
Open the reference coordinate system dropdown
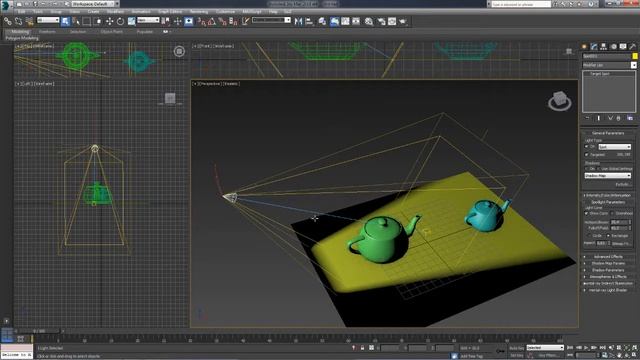(x=148, y=20)
